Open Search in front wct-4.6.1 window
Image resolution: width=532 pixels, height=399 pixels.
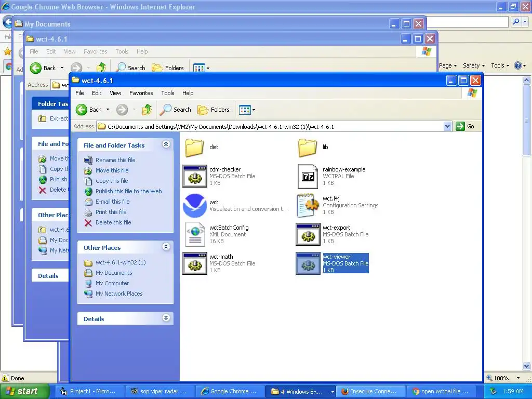(x=176, y=110)
